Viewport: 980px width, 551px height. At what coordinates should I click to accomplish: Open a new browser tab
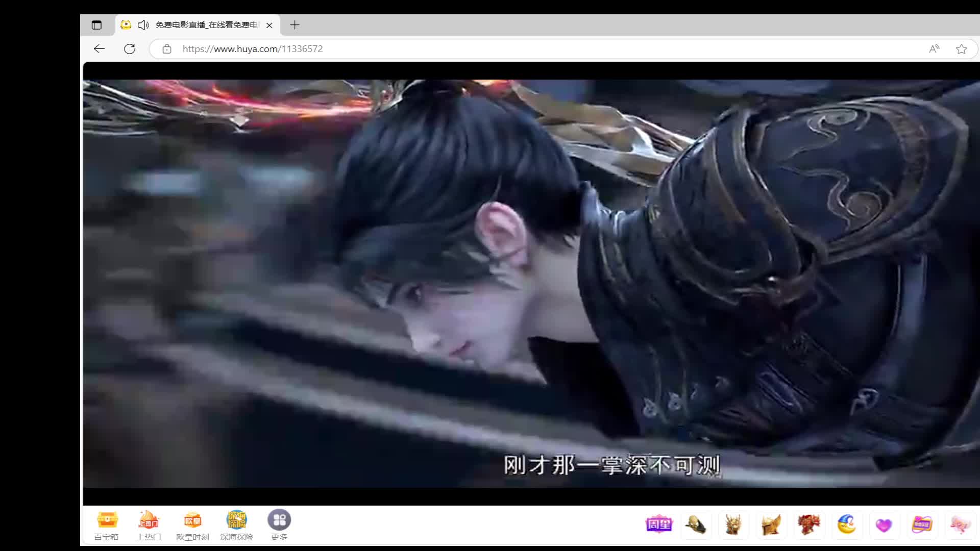click(x=295, y=25)
